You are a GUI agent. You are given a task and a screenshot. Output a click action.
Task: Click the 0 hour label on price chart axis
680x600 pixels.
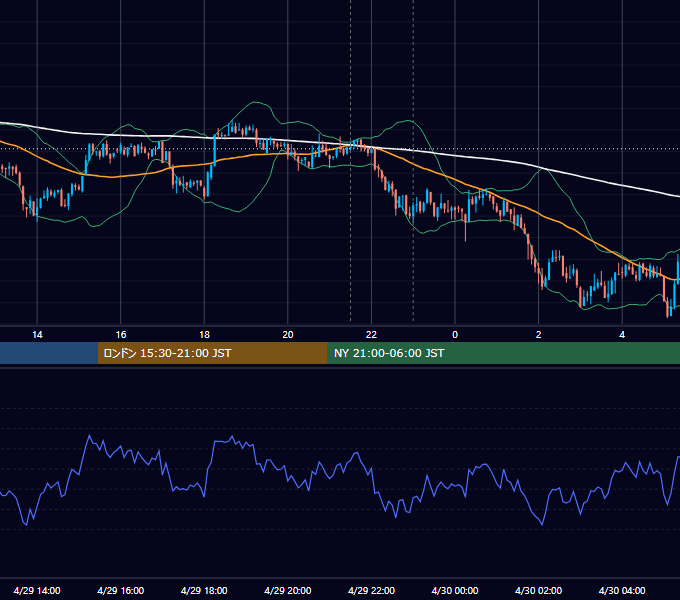455,335
